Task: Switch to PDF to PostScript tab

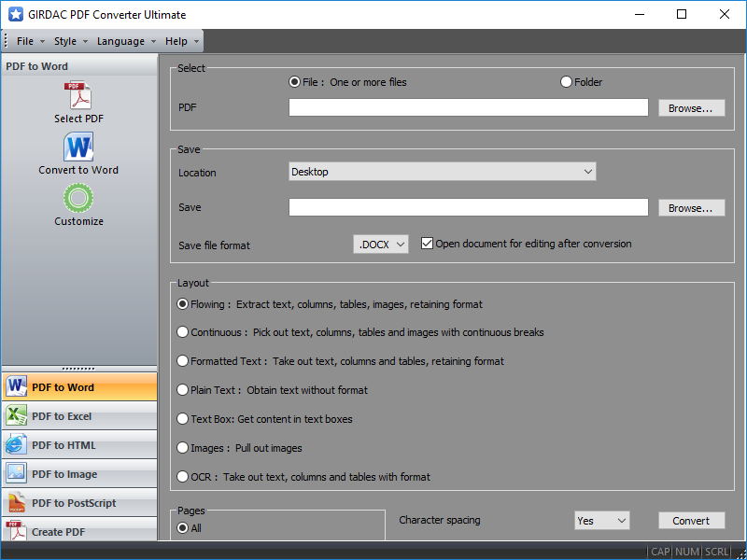Action: pos(79,503)
